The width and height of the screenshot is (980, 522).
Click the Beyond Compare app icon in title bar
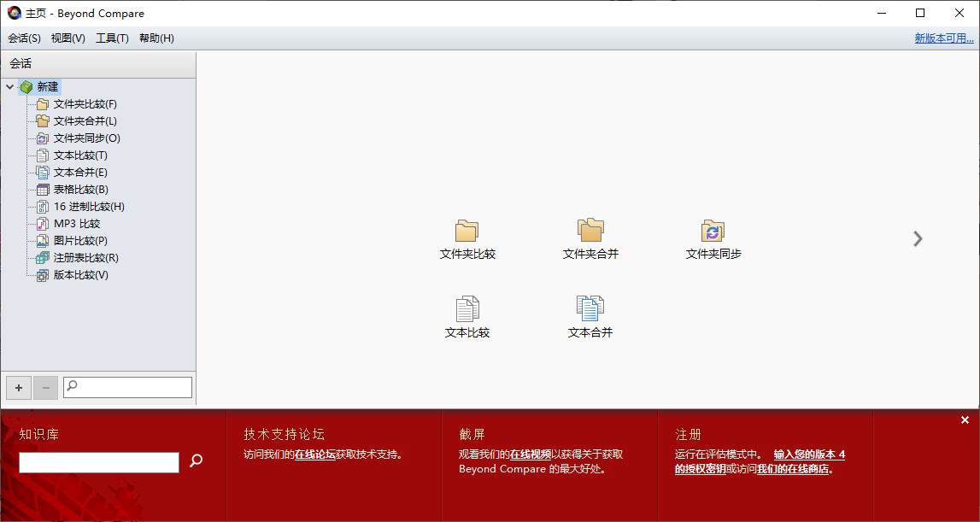pos(14,13)
